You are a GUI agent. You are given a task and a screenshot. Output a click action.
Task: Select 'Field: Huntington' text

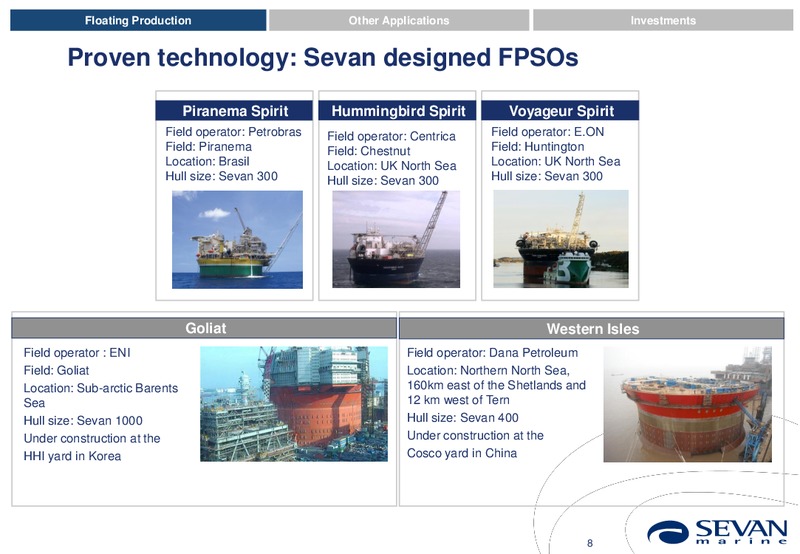[537, 146]
